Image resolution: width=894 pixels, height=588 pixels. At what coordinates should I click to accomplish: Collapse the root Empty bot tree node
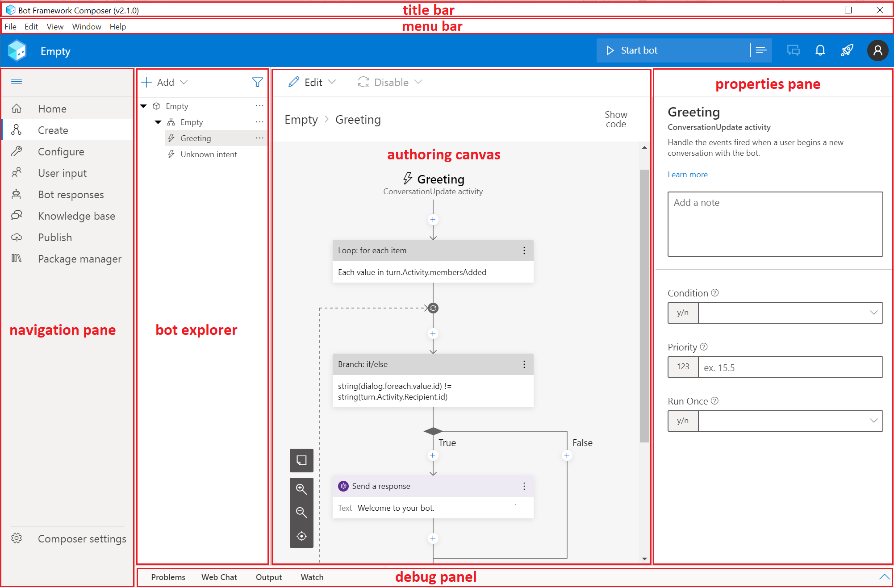pos(144,106)
